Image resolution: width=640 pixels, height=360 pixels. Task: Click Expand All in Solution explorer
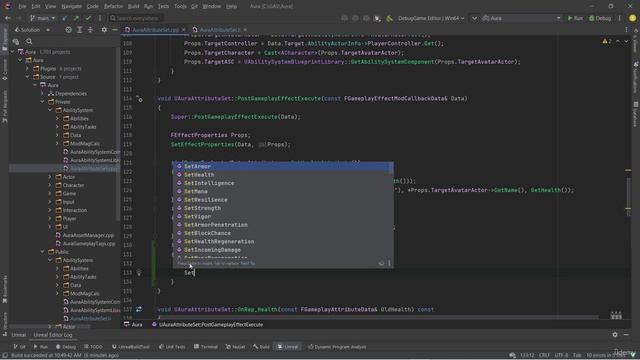(x=80, y=30)
